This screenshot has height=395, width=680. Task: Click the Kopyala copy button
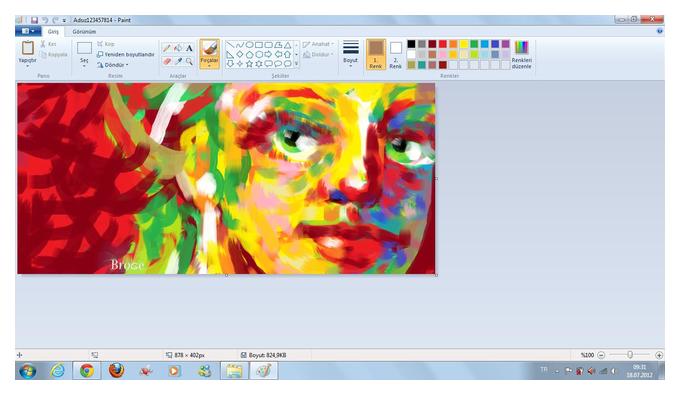pos(54,55)
